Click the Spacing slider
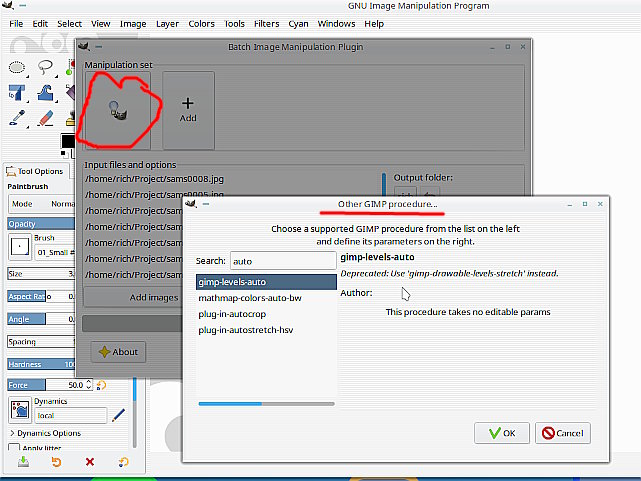Screen dimensions: 641x481 (41, 341)
